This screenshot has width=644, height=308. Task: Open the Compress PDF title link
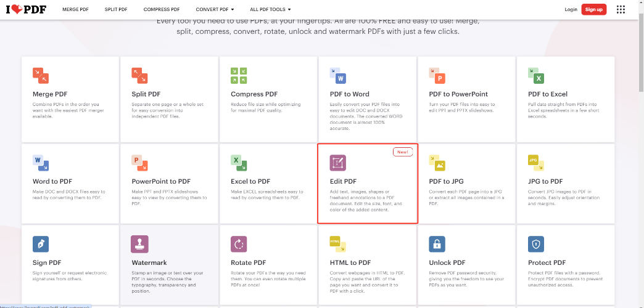254,94
